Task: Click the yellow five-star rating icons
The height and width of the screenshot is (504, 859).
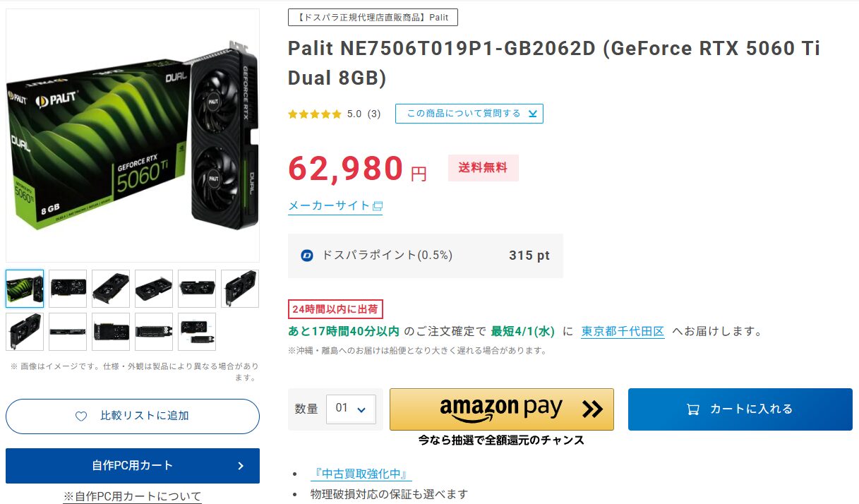Action: coord(314,114)
